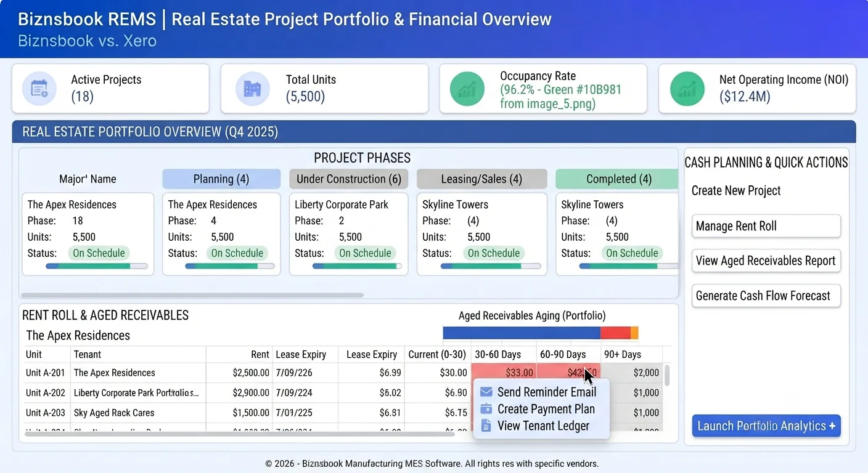Click the red segment of the Aged Receivables Aging bar
The width and height of the screenshot is (868, 473).
point(615,333)
